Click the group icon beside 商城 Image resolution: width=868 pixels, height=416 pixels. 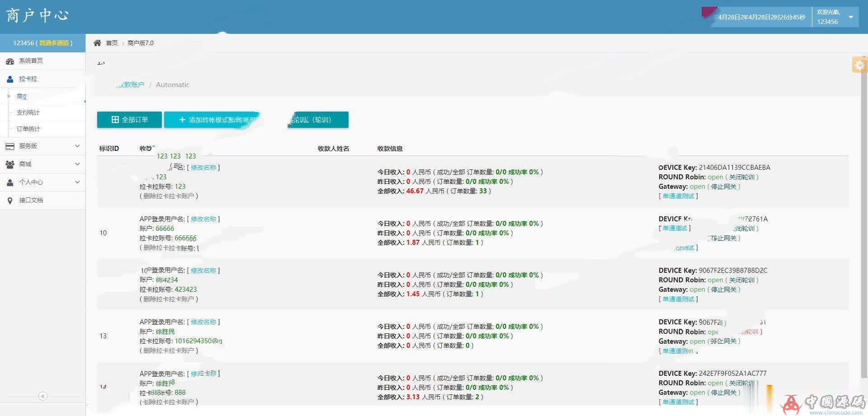[10, 164]
